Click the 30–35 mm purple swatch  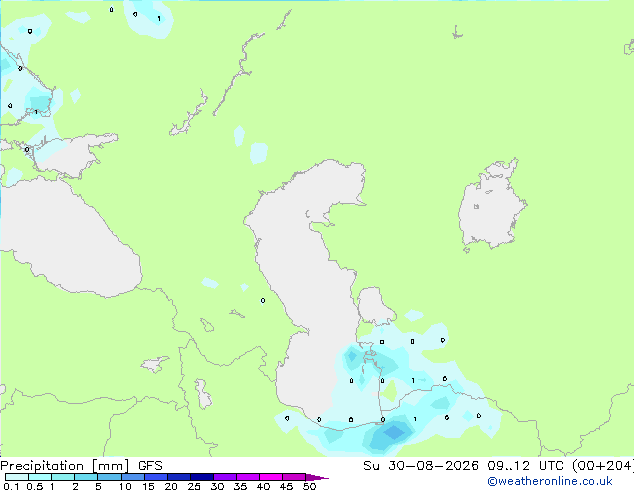(224, 477)
